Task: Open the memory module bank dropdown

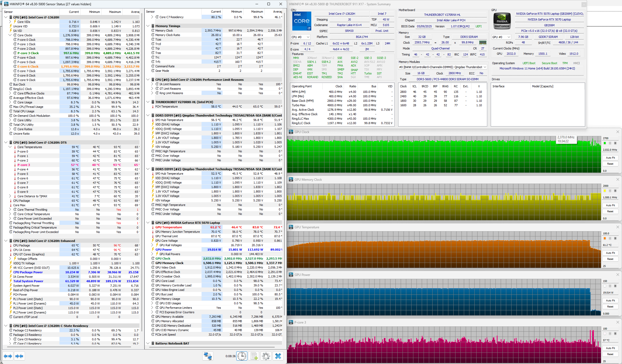Action: tap(443, 67)
